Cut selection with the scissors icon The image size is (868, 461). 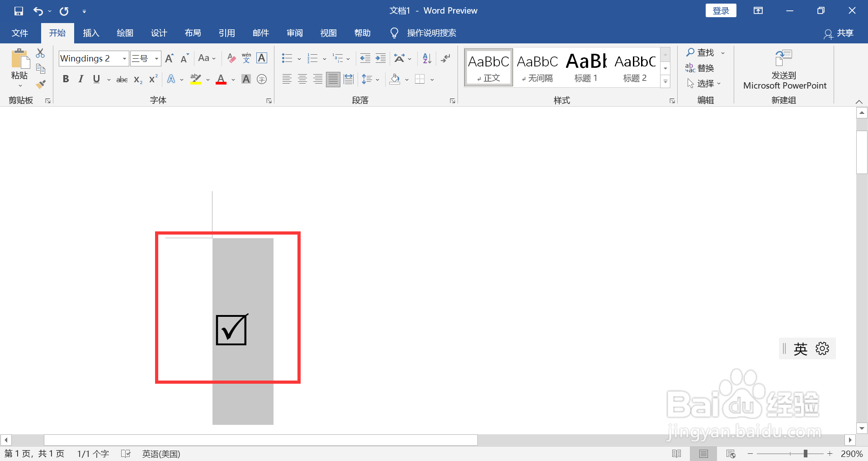pos(40,53)
